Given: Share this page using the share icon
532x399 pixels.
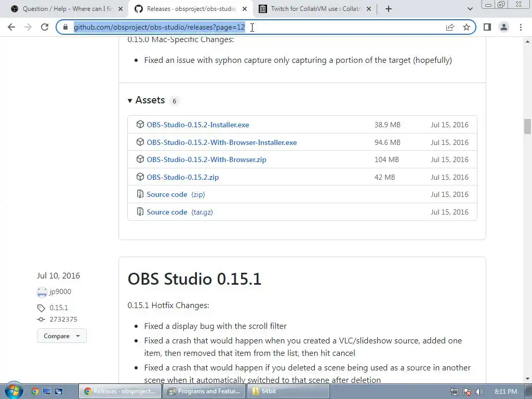Looking at the screenshot, I should tap(450, 27).
